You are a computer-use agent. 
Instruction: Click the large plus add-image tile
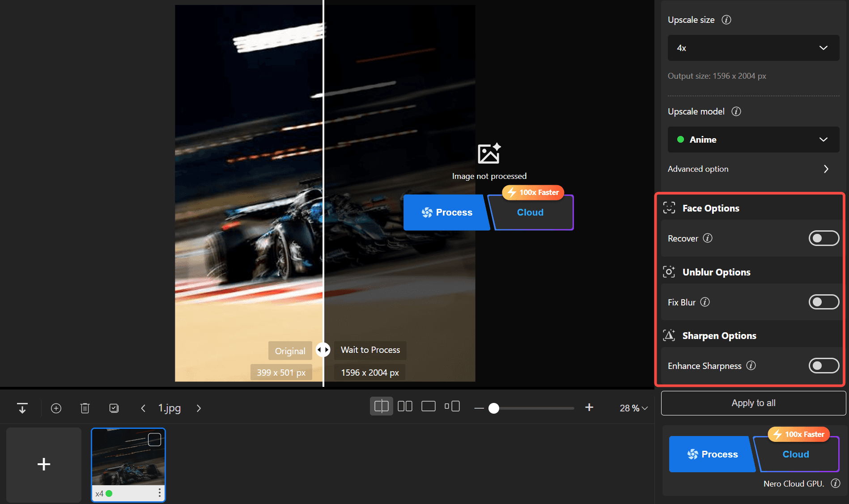(x=44, y=464)
